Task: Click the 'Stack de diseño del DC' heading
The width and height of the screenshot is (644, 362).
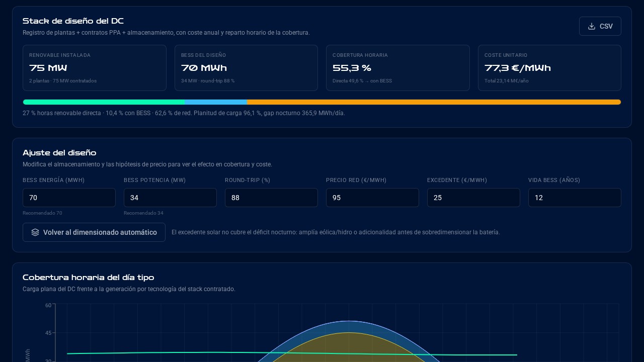Action: tap(73, 21)
